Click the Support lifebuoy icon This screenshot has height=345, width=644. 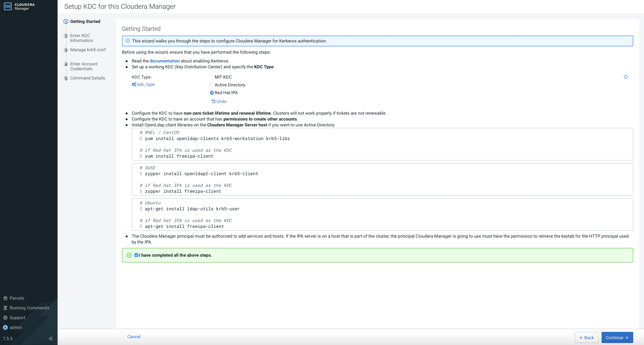pyautogui.click(x=5, y=317)
